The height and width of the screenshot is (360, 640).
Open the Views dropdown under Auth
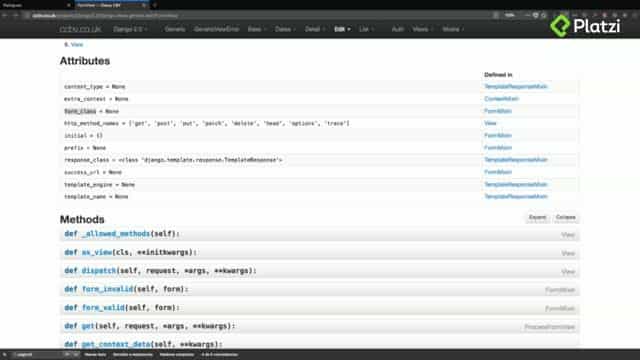pos(422,29)
